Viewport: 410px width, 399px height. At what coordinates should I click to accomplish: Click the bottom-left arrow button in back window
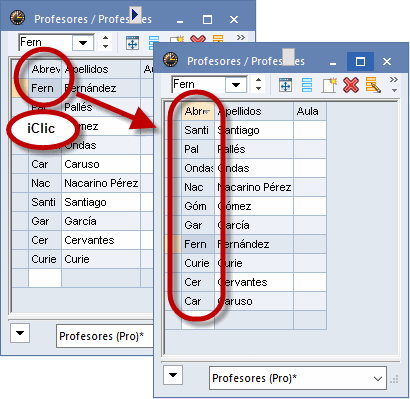pos(20,333)
